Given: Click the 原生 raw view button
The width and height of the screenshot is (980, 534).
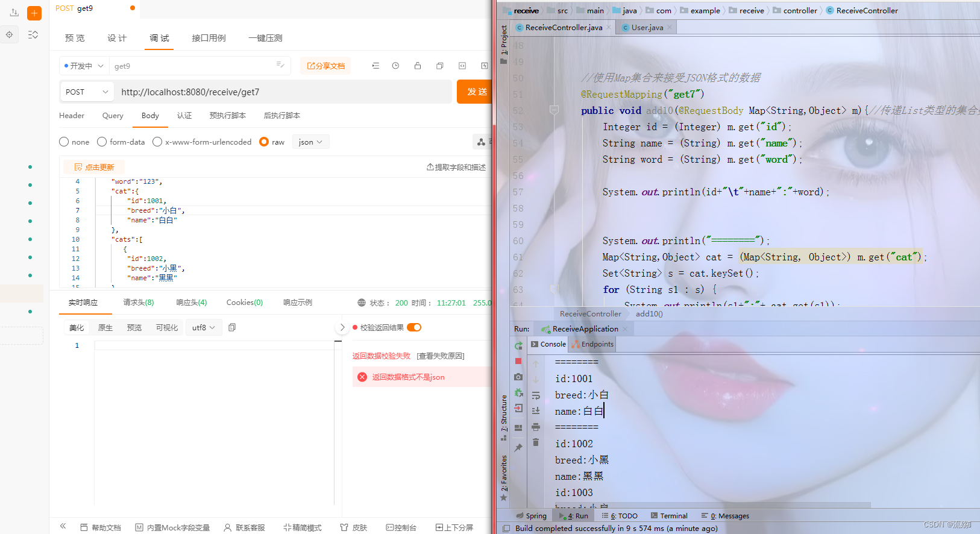Looking at the screenshot, I should pyautogui.click(x=105, y=327).
